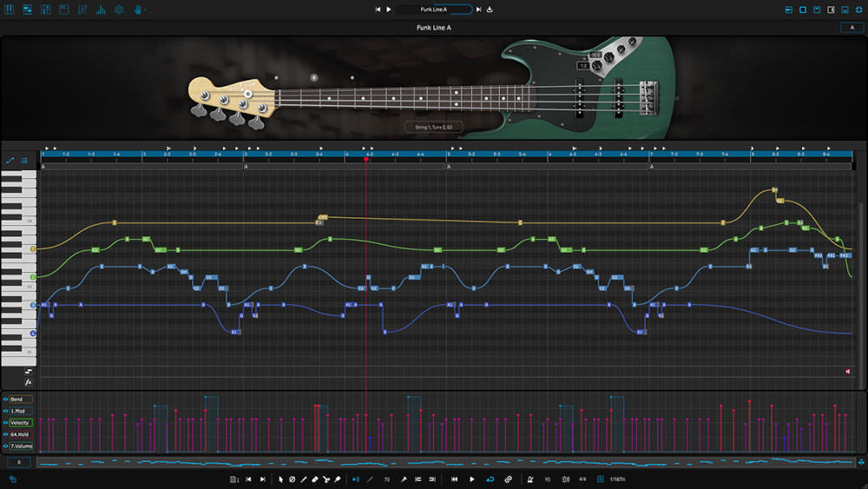Toggle visibility of 64.Hold lane

pos(5,435)
